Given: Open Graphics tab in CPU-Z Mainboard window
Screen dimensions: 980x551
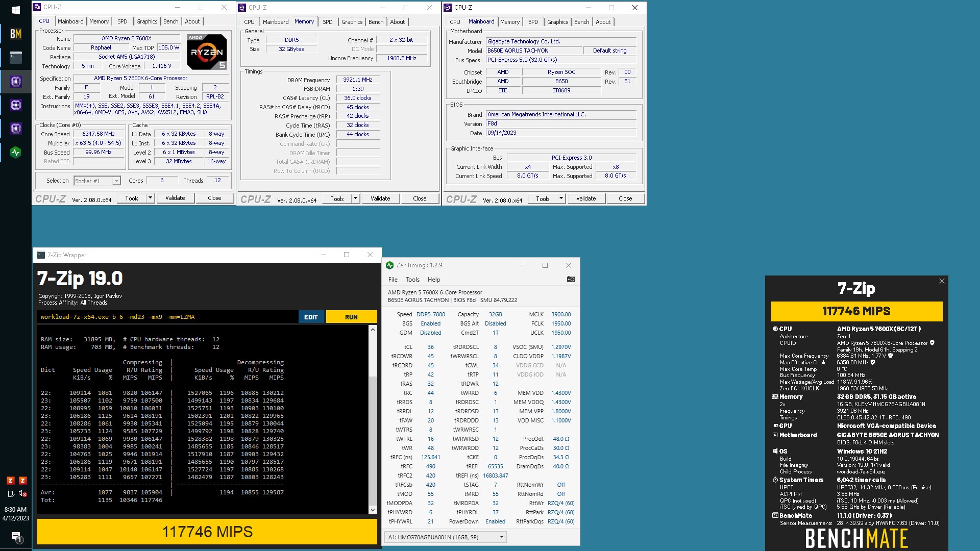Looking at the screenshot, I should pos(557,22).
